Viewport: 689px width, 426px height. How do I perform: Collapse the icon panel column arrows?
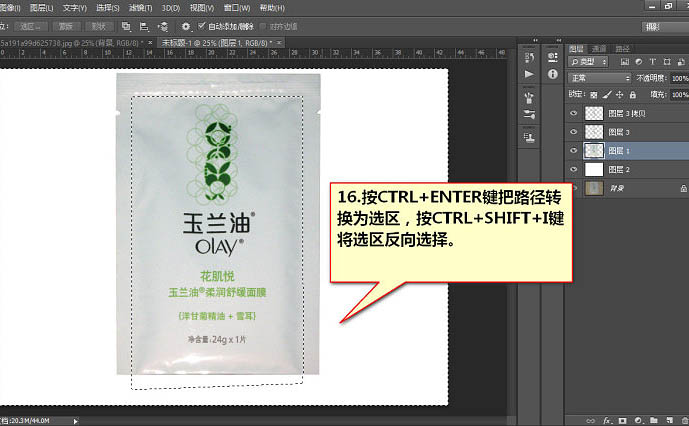pyautogui.click(x=535, y=40)
